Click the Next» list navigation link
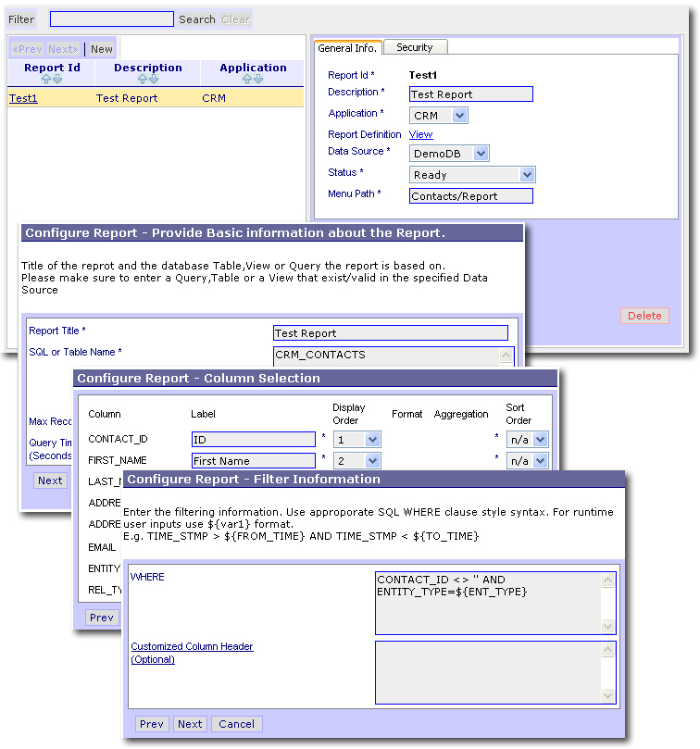The image size is (700, 749). 63,49
